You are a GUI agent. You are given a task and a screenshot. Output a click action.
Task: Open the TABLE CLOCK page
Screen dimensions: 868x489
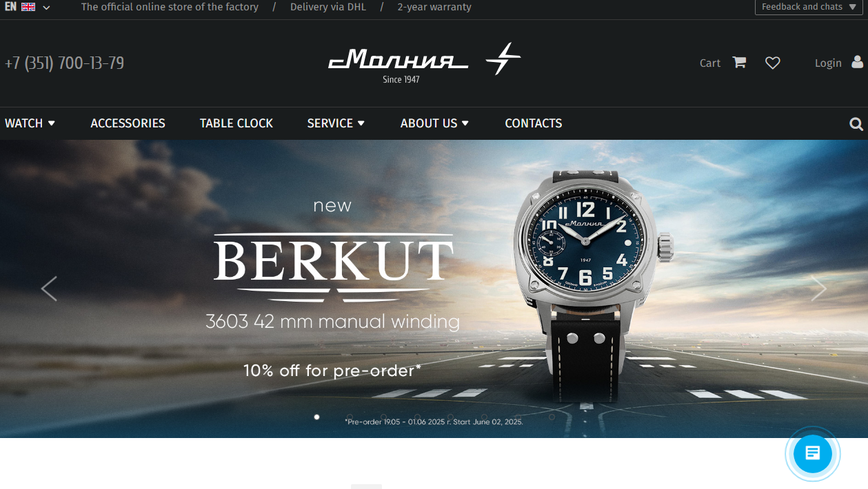coord(236,123)
